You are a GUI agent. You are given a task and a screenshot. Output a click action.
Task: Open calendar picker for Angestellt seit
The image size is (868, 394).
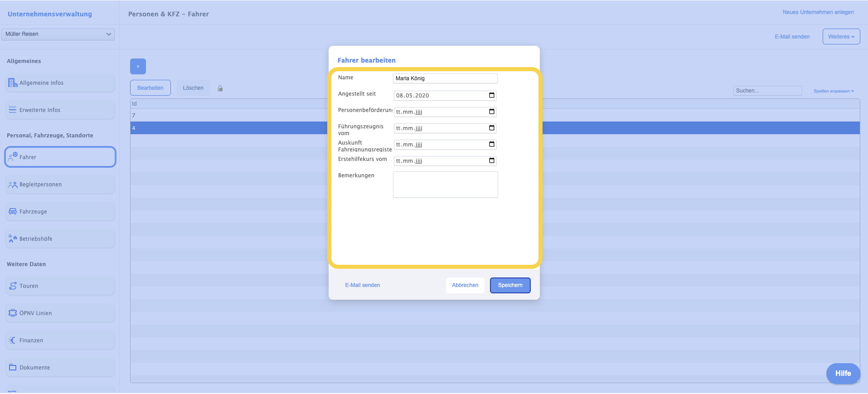point(492,95)
